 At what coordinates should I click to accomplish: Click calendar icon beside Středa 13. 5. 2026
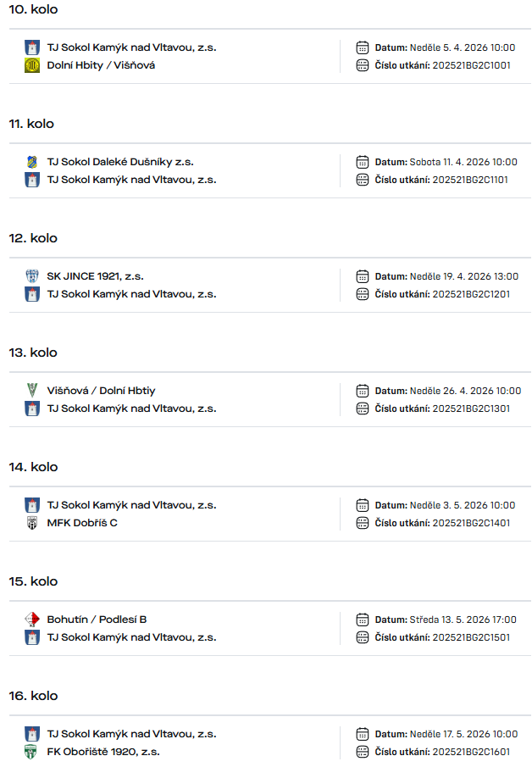tap(363, 620)
